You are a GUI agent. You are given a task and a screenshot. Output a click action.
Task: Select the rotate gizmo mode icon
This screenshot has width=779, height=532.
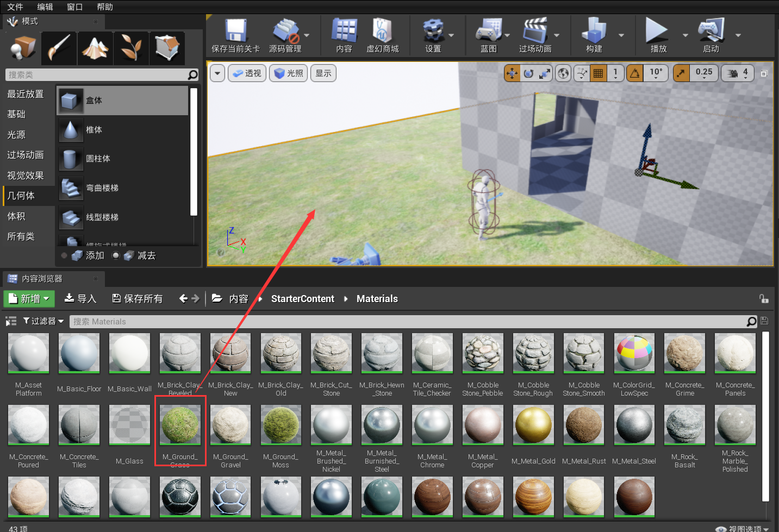point(528,73)
